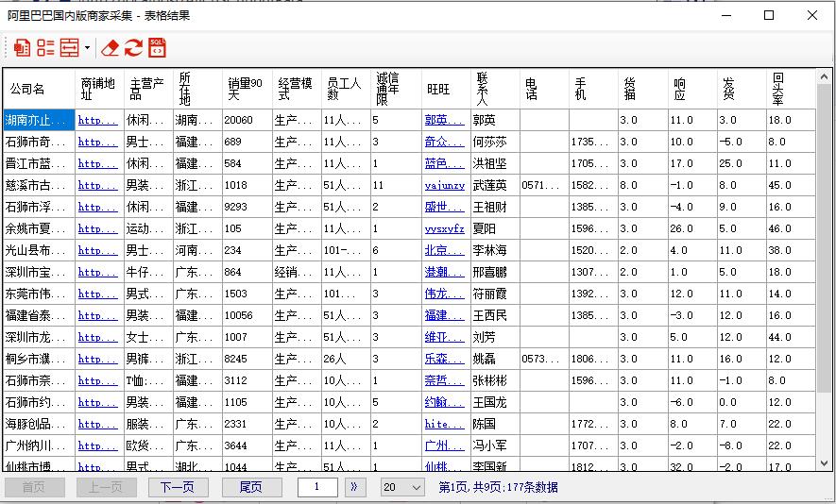The image size is (836, 504).
Task: Jump to last page with 尾页
Action: click(251, 487)
